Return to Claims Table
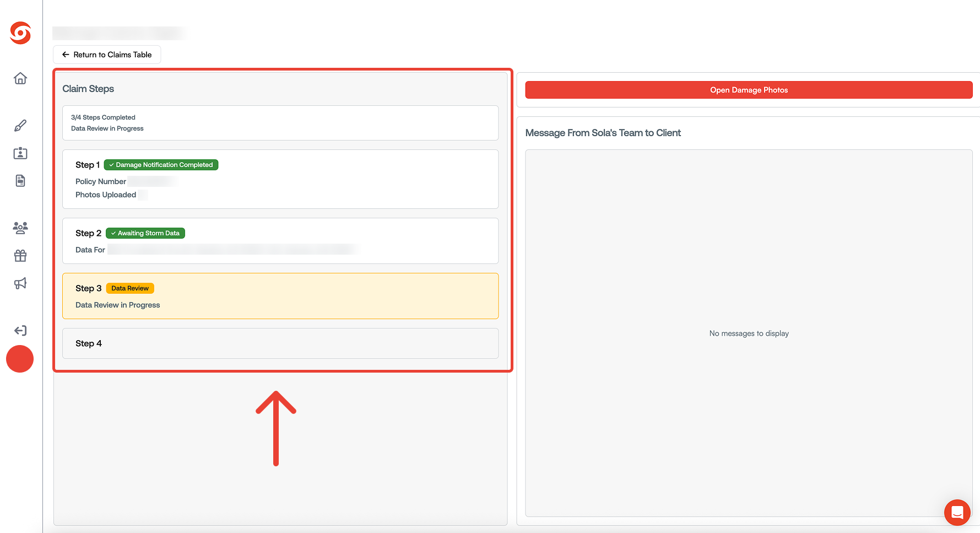 point(106,55)
